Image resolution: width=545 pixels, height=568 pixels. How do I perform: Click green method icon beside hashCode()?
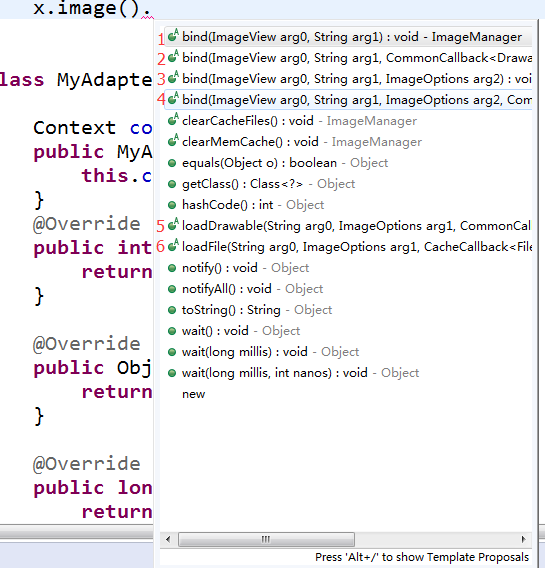172,205
